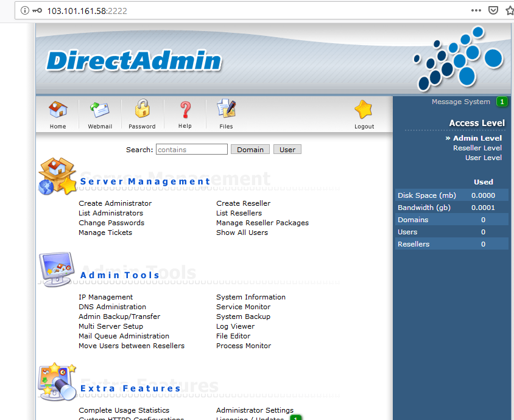
Task: Open Multi Server Setup
Action: tap(111, 326)
